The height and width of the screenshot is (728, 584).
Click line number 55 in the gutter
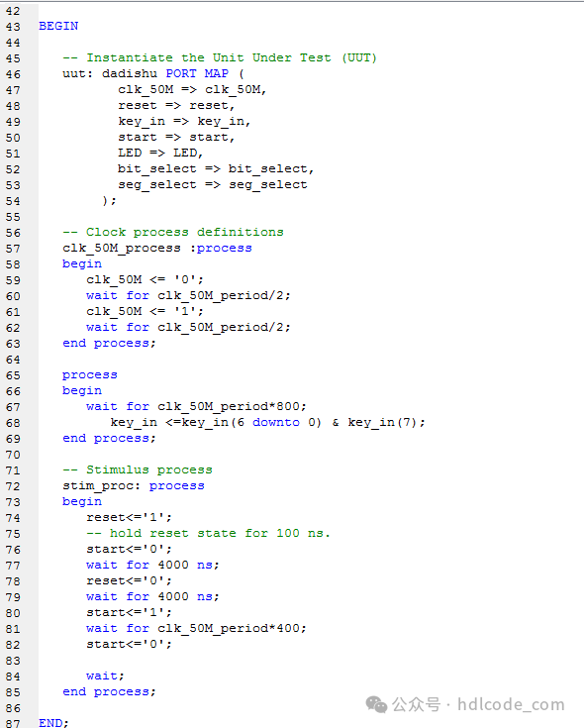(x=13, y=217)
